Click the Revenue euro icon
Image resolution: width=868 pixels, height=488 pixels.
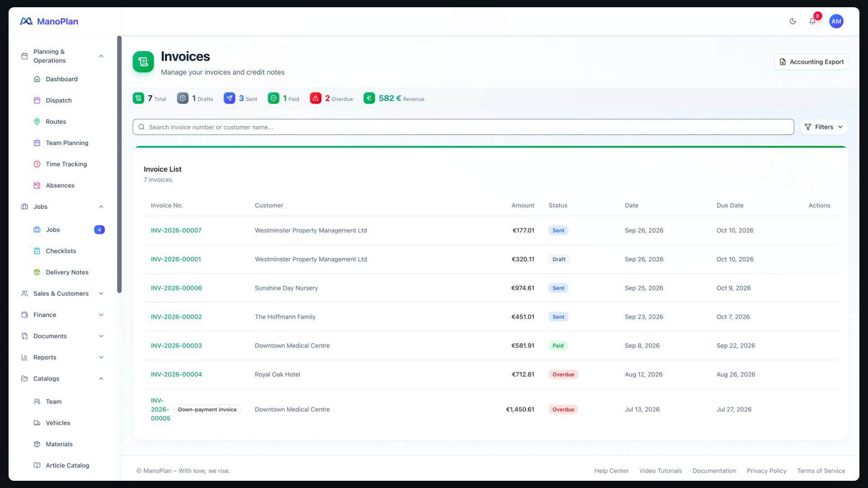pos(369,98)
